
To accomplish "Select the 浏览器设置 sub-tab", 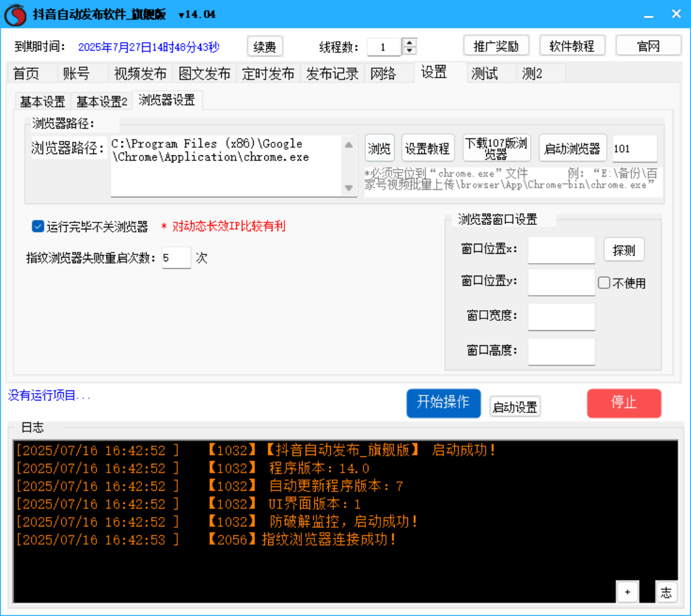I will point(167,100).
